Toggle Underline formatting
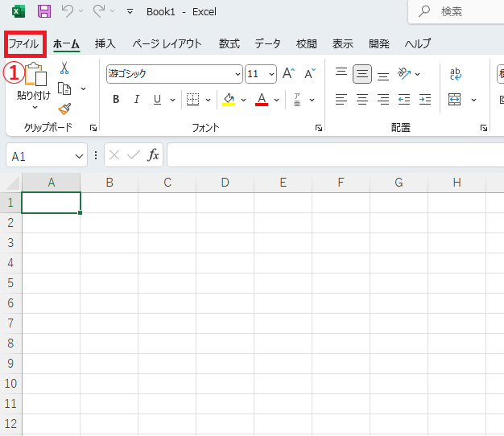504x436 pixels. click(157, 100)
